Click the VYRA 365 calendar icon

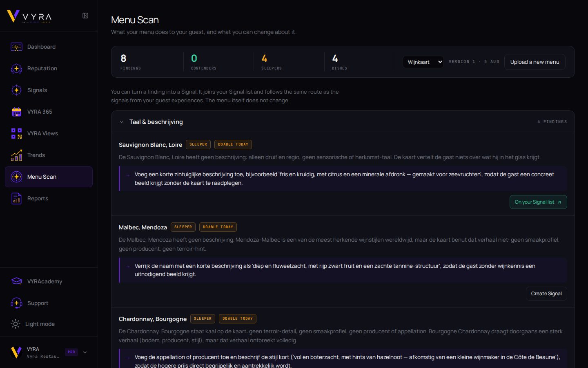click(16, 112)
